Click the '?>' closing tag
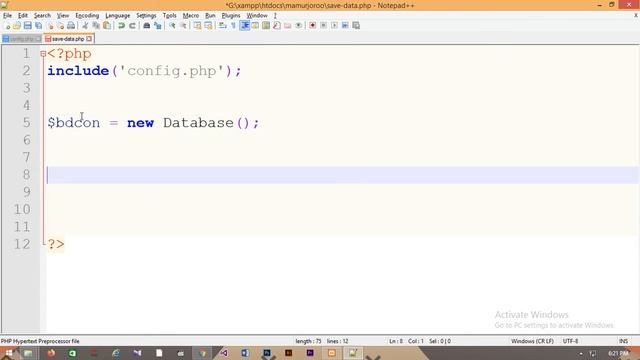The width and height of the screenshot is (640, 360). click(56, 244)
